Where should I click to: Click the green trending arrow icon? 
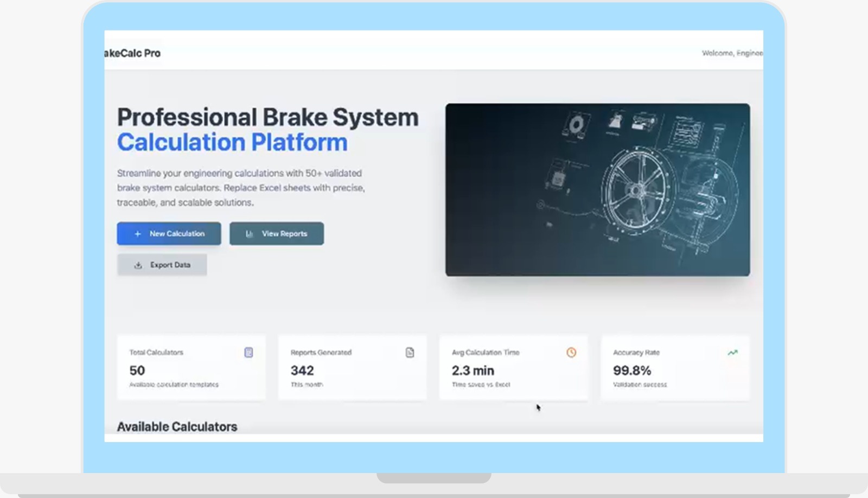(732, 353)
